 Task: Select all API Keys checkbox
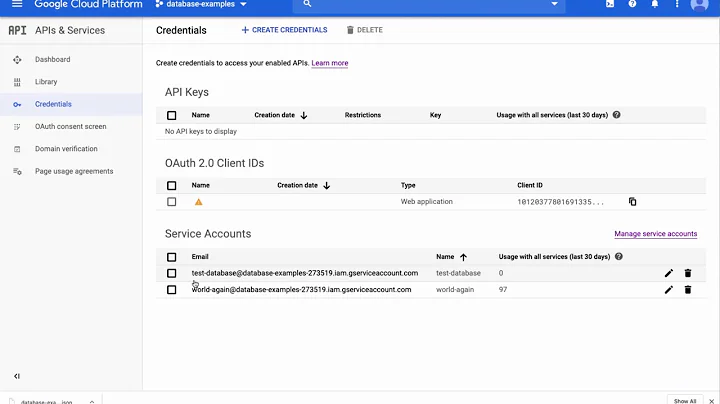coord(172,115)
